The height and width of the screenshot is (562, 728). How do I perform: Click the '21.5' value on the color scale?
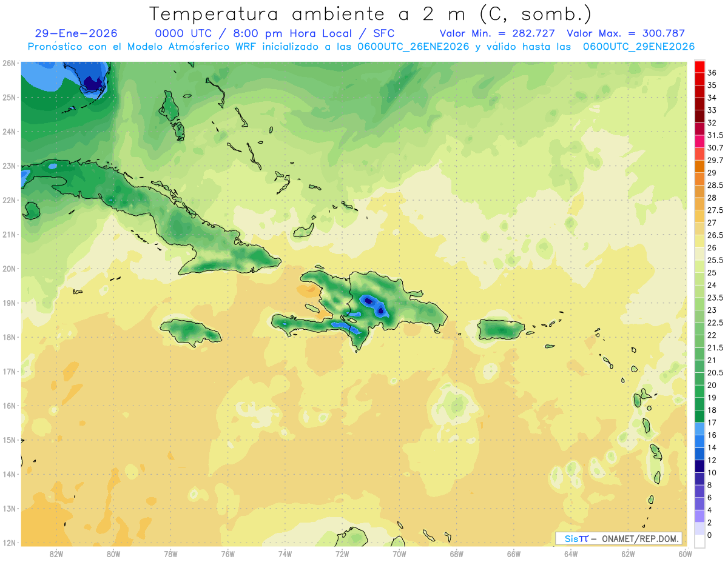click(715, 347)
